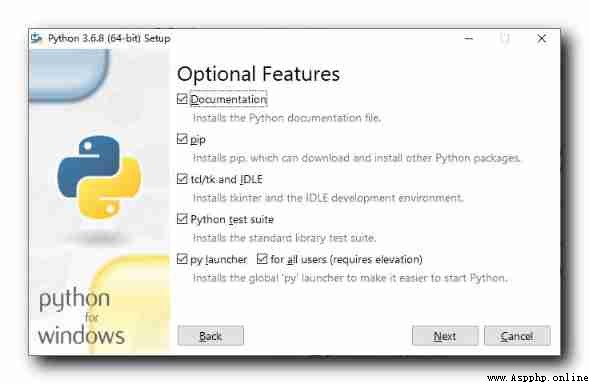This screenshot has height=384, width=589.
Task: Click the Optional Features heading
Action: point(258,74)
